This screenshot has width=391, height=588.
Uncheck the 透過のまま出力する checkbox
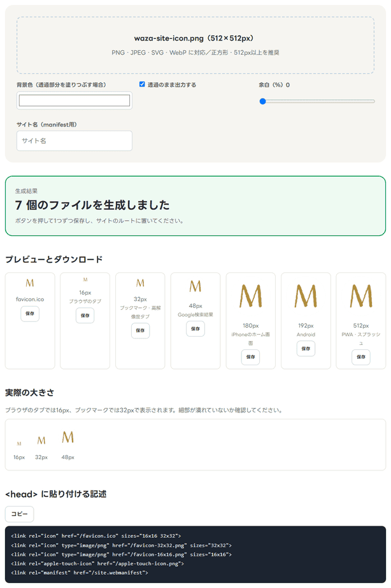coord(142,85)
